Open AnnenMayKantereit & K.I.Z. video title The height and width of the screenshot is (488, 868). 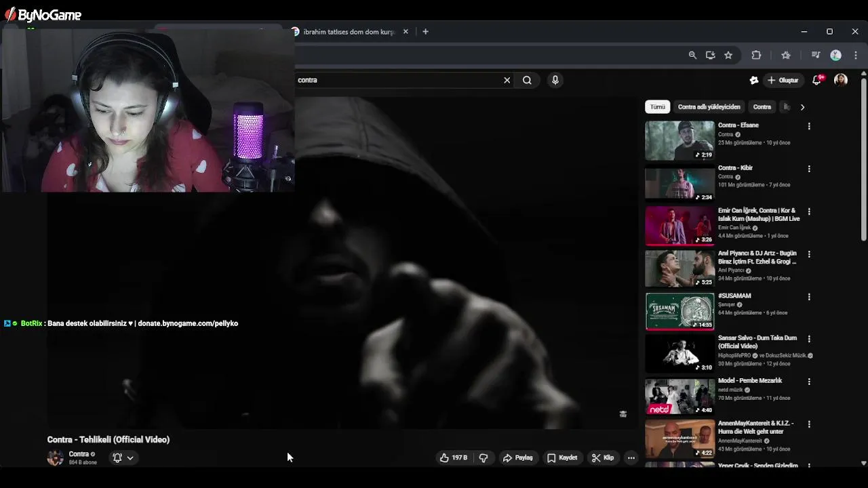pos(756,427)
